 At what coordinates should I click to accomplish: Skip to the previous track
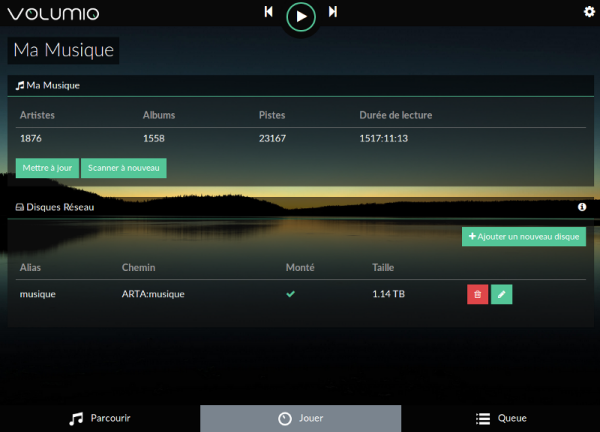pyautogui.click(x=269, y=12)
